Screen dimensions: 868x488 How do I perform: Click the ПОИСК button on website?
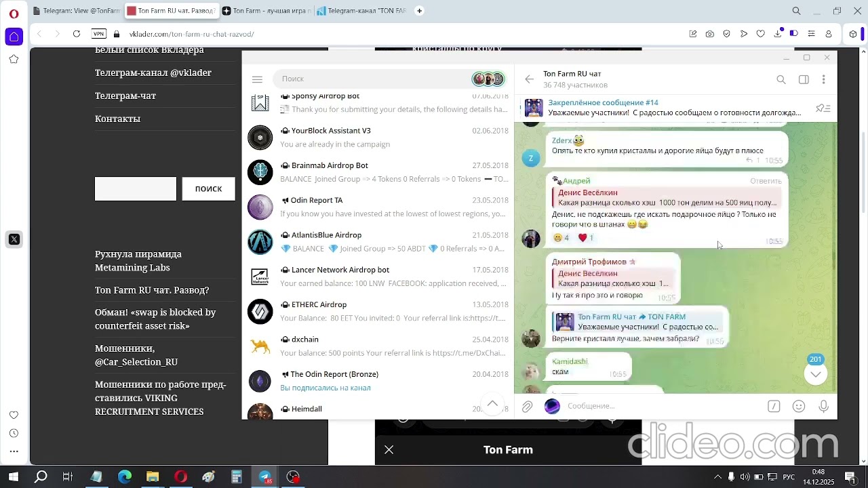[x=208, y=188]
